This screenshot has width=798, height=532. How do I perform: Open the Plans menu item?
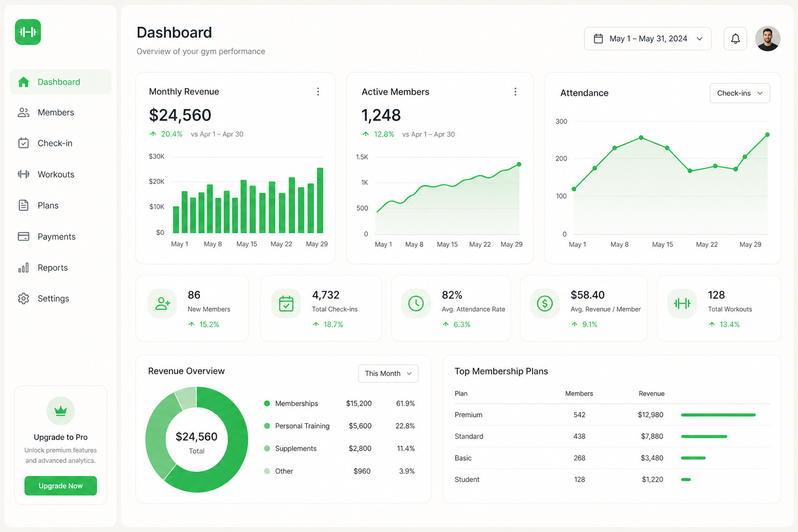coord(61,205)
